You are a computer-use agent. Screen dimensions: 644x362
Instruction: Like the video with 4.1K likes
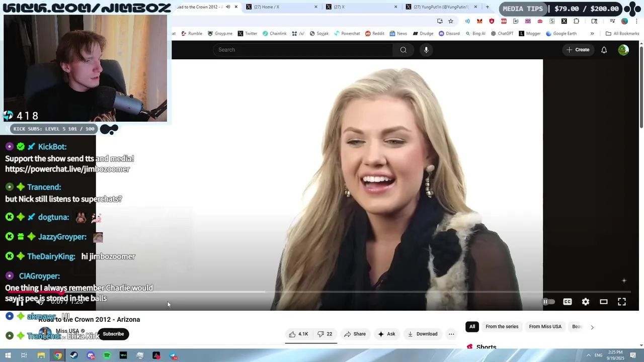(x=298, y=334)
